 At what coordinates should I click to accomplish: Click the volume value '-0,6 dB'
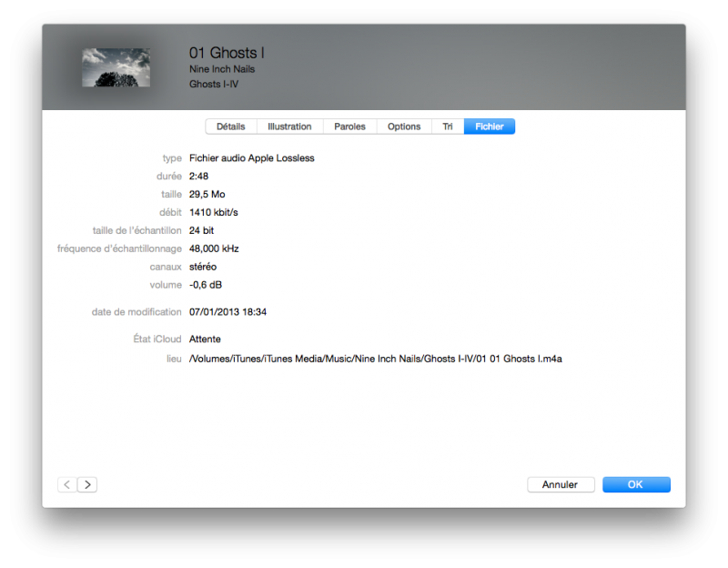[206, 285]
